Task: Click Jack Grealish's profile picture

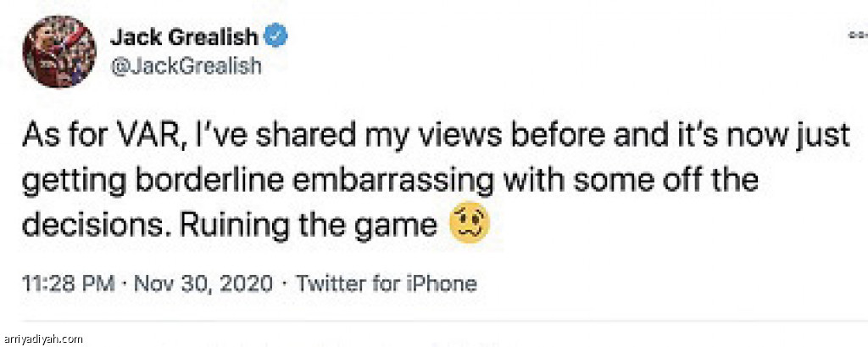Action: [x=59, y=51]
